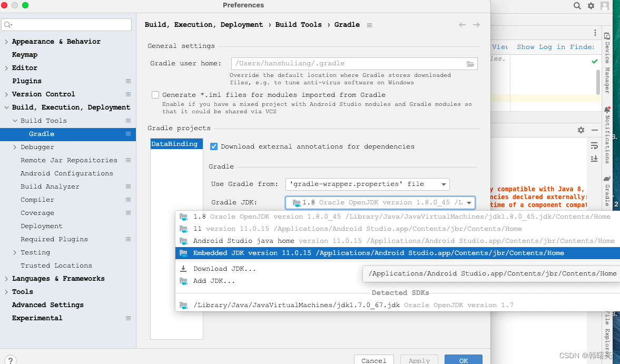Click the search magnifier in Android Studio toolbar
Screen dimensions: 620x364
[577, 6]
